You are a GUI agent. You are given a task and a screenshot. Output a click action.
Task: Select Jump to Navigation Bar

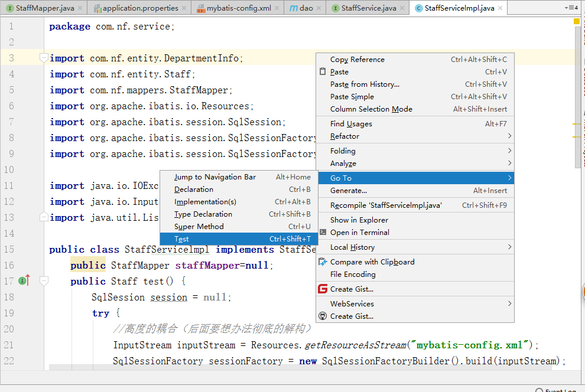coord(239,177)
